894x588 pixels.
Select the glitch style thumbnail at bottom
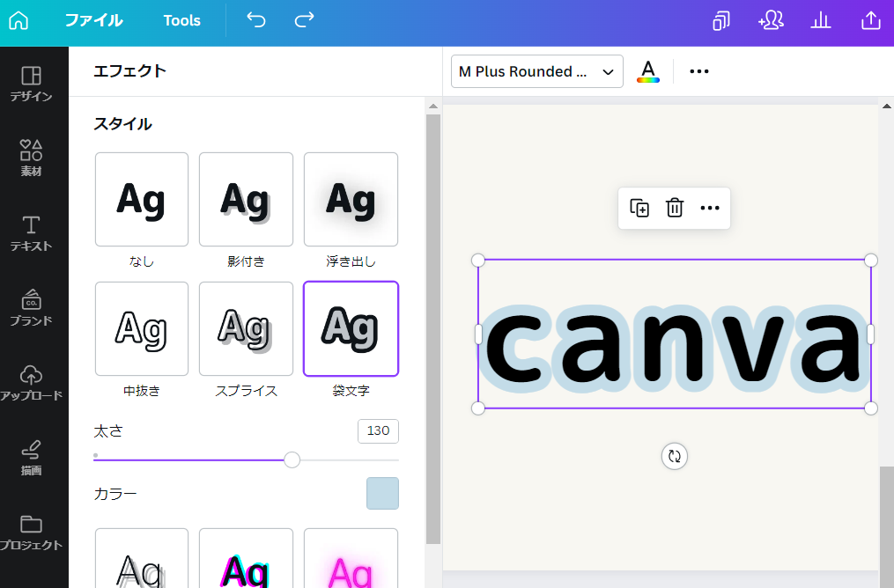coord(246,558)
